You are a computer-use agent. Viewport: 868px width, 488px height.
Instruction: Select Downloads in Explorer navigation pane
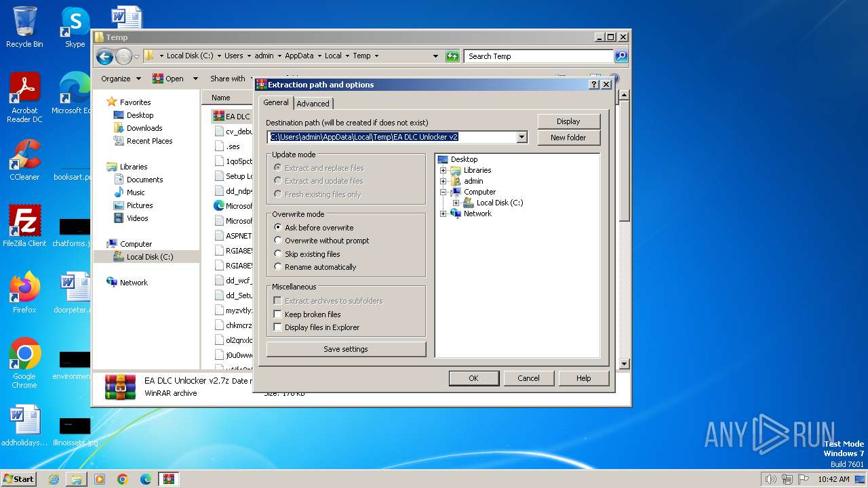tap(144, 128)
